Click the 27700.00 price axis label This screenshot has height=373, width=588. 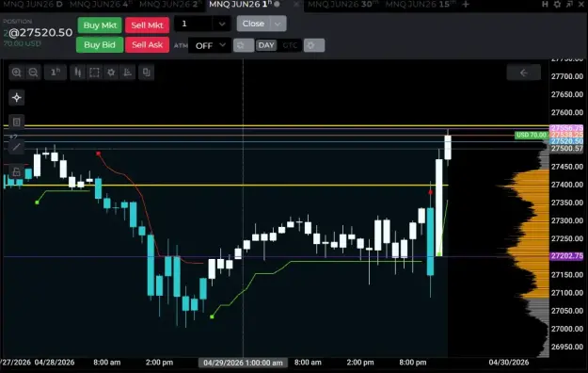[x=567, y=76]
